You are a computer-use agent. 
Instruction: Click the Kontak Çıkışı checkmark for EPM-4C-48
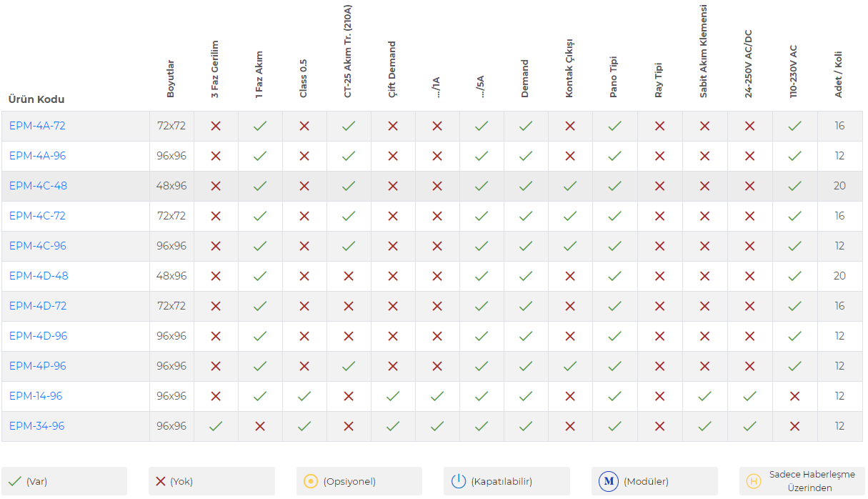pyautogui.click(x=570, y=186)
